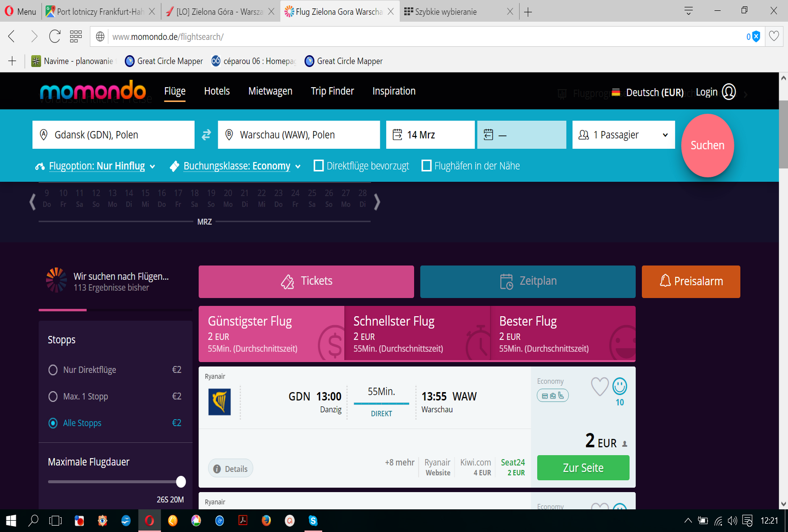Switch to the Zeitplan tab
The image size is (788, 532).
pyautogui.click(x=527, y=281)
